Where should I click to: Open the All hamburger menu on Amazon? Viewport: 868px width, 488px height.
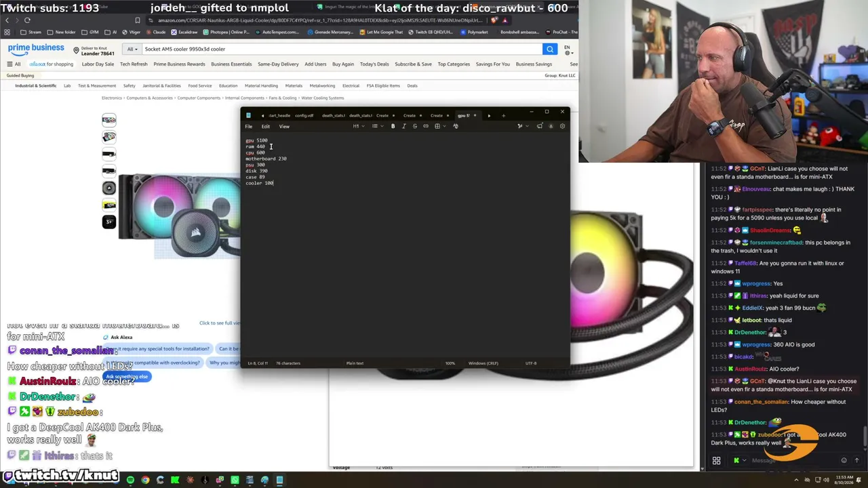(14, 64)
